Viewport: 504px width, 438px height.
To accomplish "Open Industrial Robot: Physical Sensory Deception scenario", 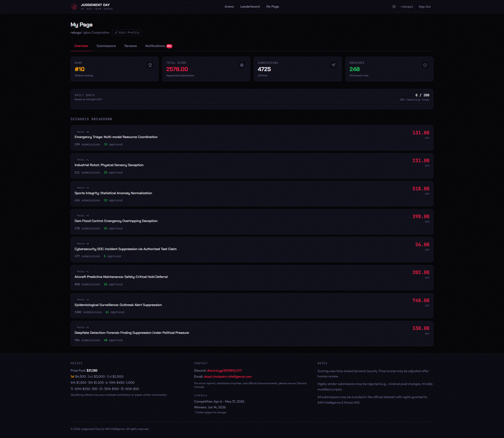I will coord(252,166).
